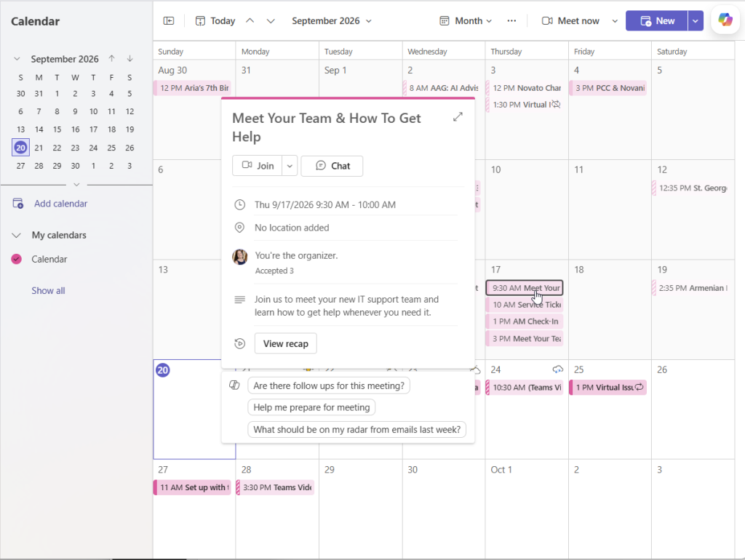This screenshot has height=560, width=745.
Task: Select Friday 18 day cell
Action: [610, 309]
